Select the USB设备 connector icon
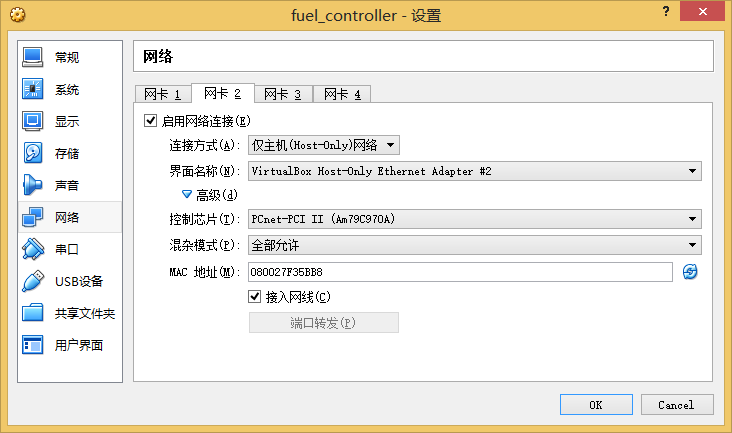This screenshot has width=732, height=433. pyautogui.click(x=33, y=281)
